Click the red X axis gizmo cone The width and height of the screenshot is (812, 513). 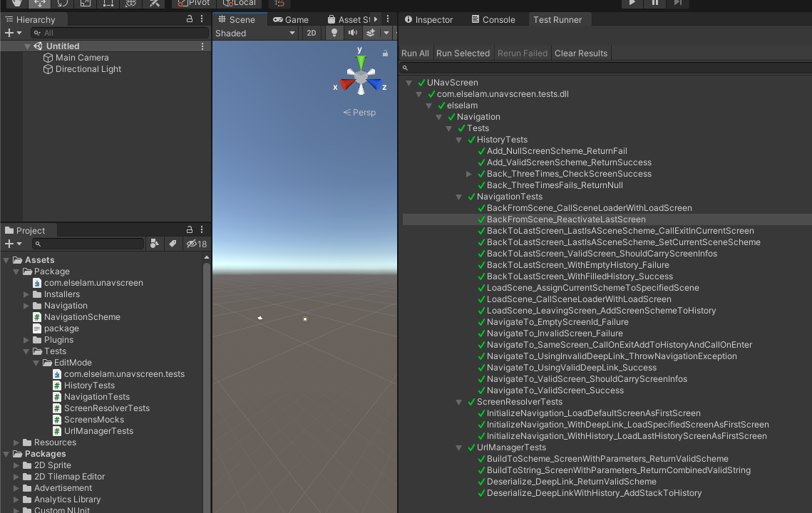(347, 84)
